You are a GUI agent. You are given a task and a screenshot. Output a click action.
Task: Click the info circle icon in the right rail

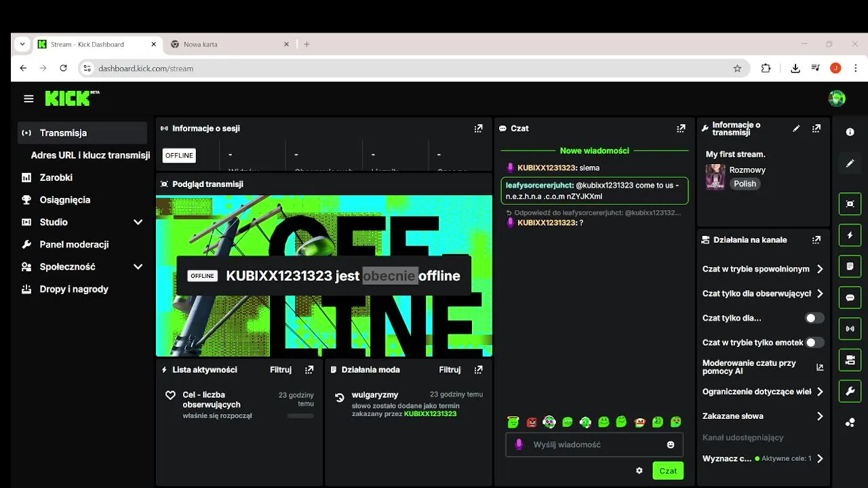[x=850, y=132]
